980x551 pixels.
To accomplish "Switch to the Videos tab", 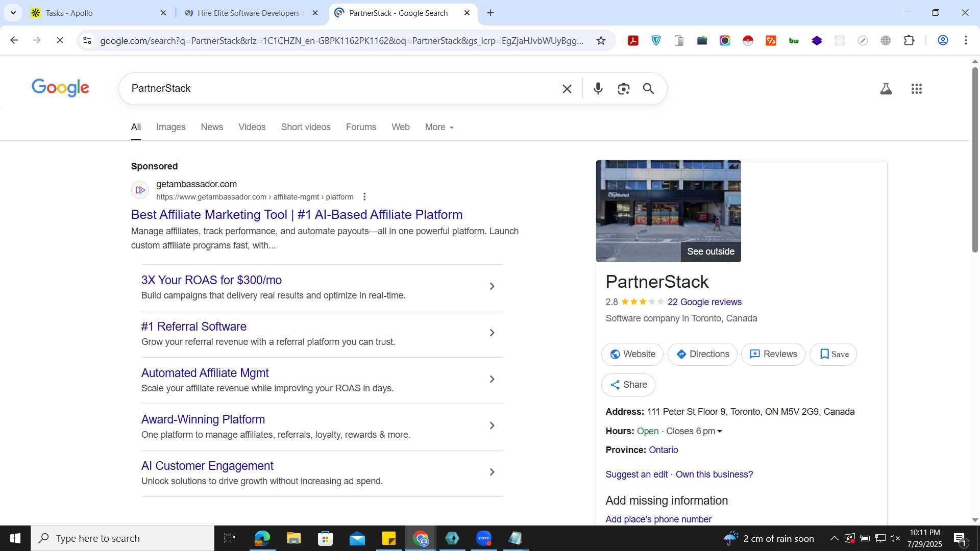I will pyautogui.click(x=252, y=127).
